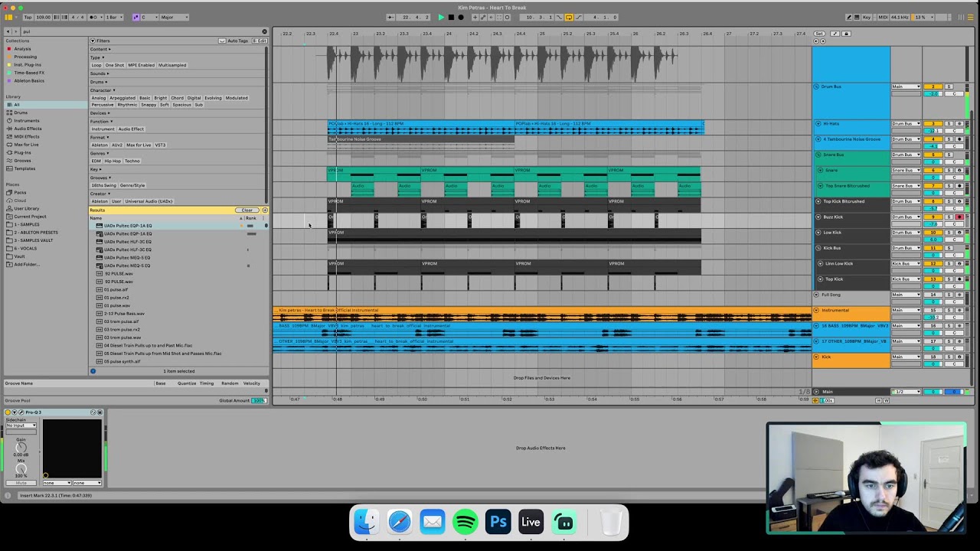Toggle the Key map mode switch
This screenshot has height=551, width=980.
pos(867,17)
